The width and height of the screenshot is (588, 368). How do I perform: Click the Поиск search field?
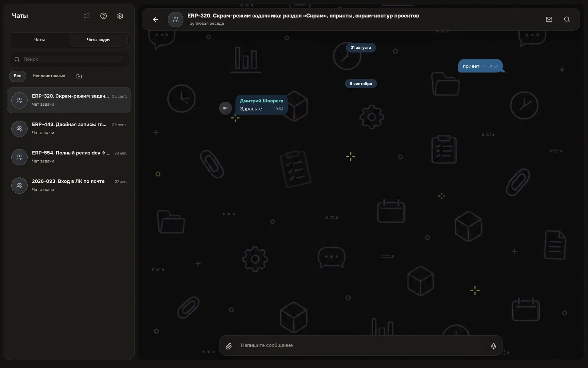(x=69, y=59)
